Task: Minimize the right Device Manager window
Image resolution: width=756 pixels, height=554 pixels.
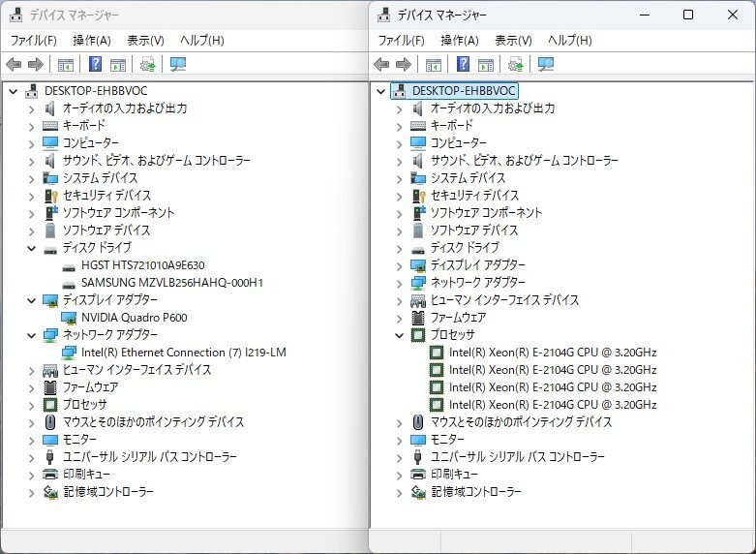Action: tap(645, 15)
